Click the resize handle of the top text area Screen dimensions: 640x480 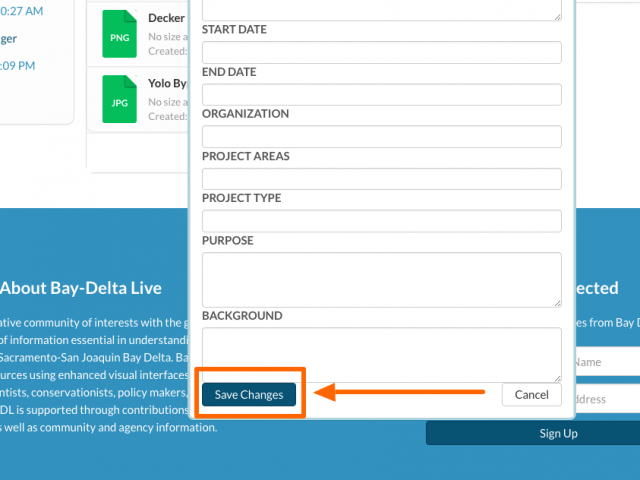click(556, 16)
